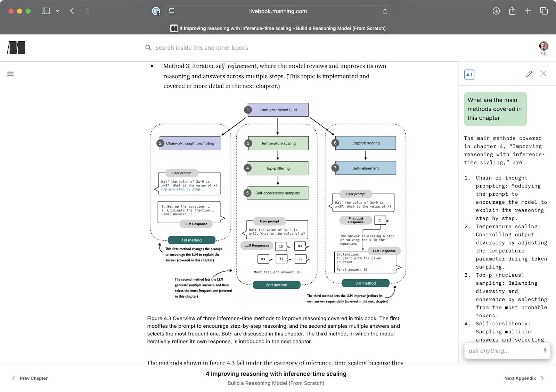Viewport: 556px width, 392px height.
Task: Click the book title in footer
Action: tap(276, 383)
